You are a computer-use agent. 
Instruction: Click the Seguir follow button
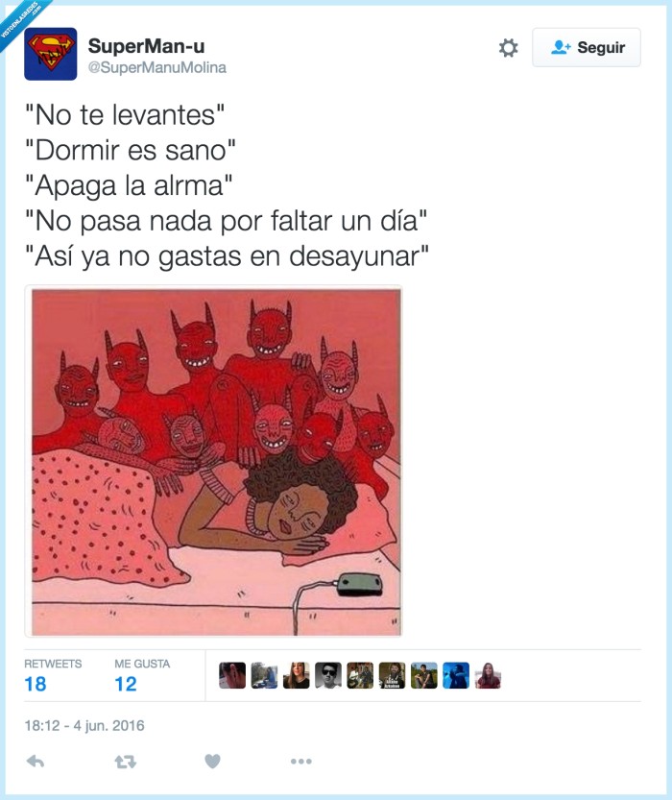(587, 47)
